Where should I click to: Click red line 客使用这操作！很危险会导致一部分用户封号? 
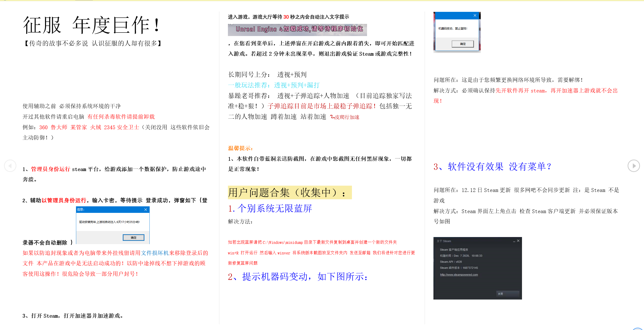(80, 274)
